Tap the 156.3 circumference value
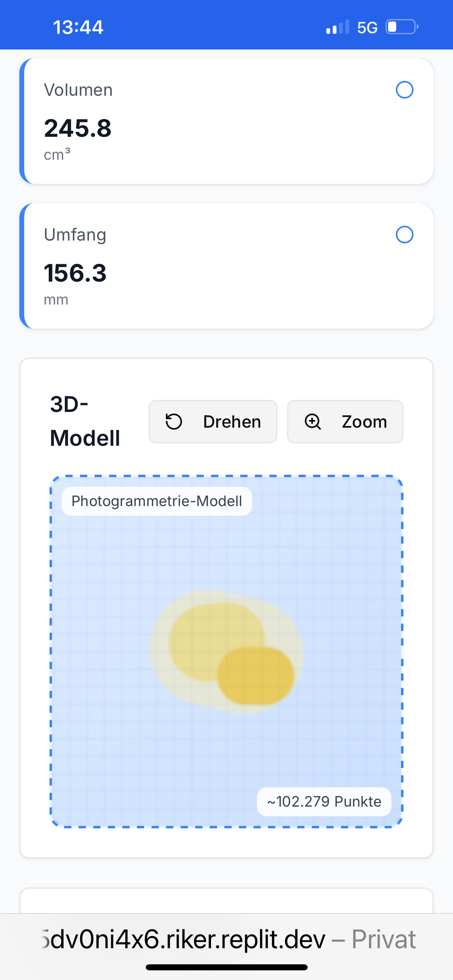 click(75, 273)
